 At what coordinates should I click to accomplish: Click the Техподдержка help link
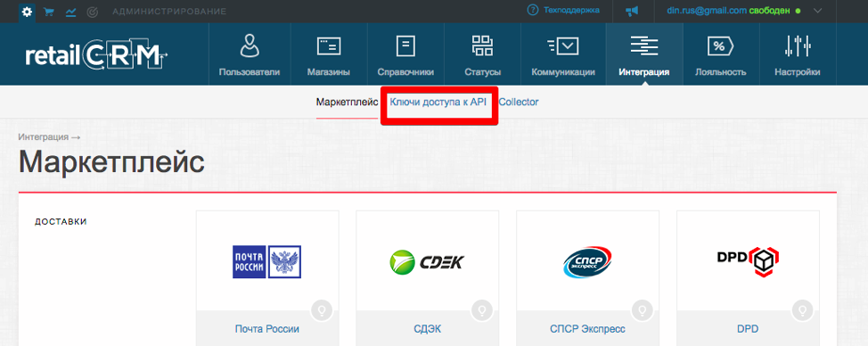click(x=563, y=11)
